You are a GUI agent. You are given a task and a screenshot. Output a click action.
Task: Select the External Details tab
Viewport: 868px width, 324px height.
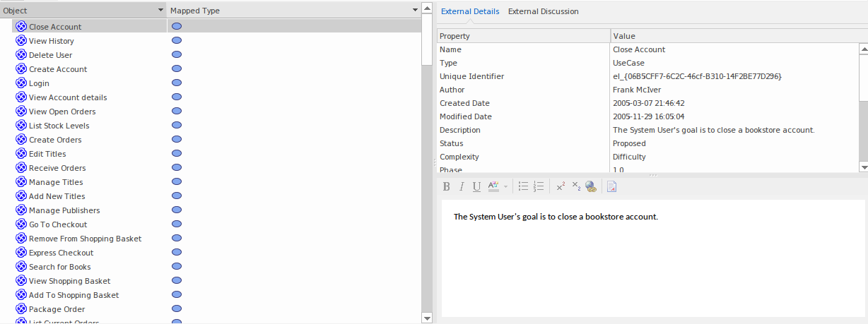click(470, 11)
